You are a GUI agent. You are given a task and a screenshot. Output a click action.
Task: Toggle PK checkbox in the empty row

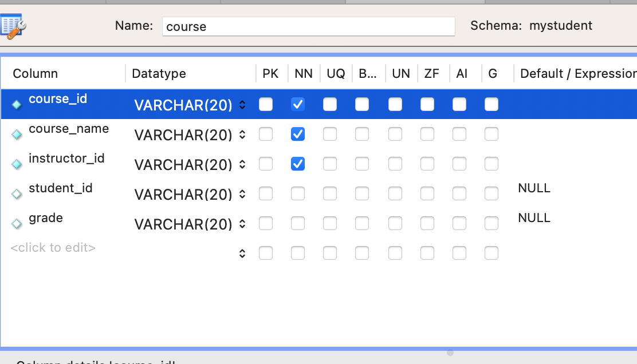(266, 253)
